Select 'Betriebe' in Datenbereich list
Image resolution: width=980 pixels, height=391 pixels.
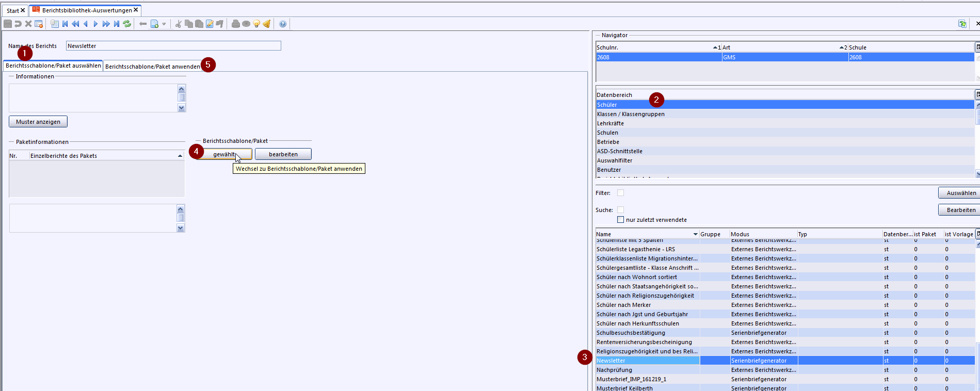coord(785,142)
